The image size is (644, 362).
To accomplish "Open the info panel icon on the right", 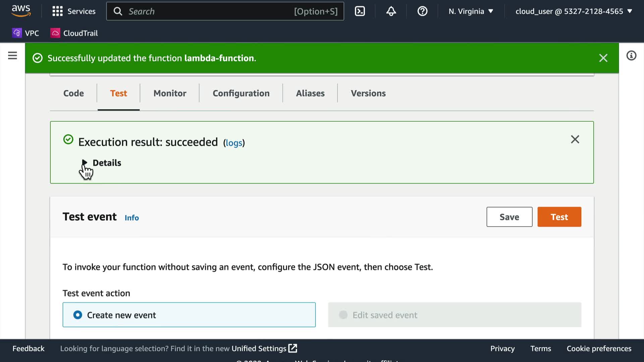I will [x=631, y=55].
